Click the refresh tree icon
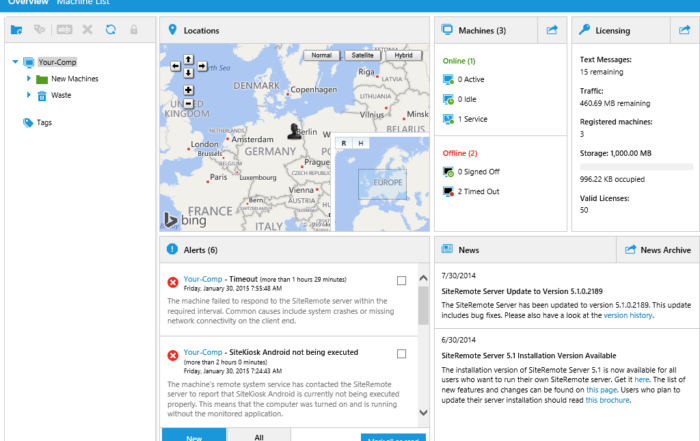This screenshot has width=700, height=441. coord(111,29)
